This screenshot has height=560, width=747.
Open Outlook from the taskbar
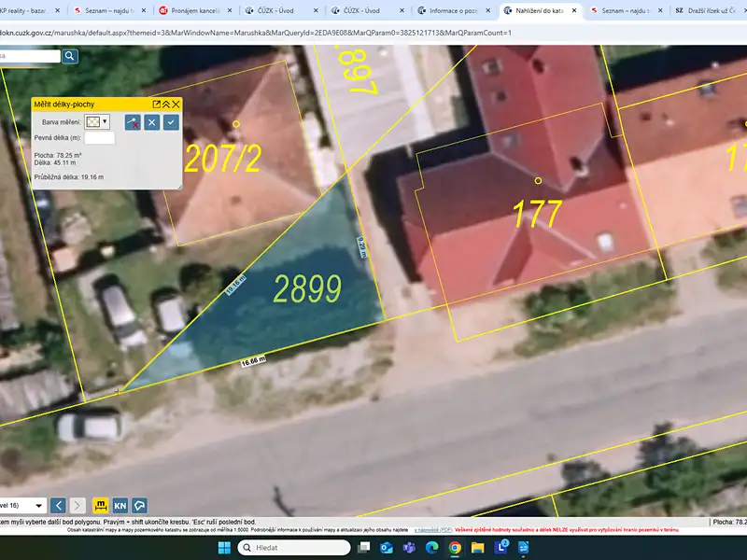tap(387, 548)
